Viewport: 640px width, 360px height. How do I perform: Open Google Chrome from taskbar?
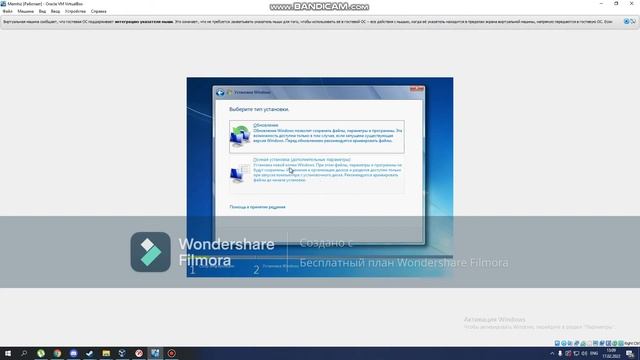click(x=57, y=353)
